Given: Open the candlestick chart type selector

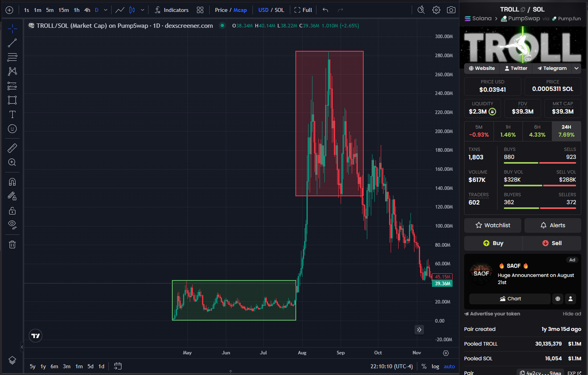Looking at the screenshot, I should point(132,10).
